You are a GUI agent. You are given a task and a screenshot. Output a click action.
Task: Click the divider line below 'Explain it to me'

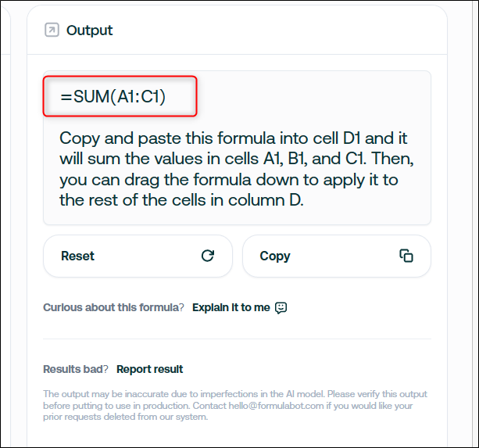(237, 339)
